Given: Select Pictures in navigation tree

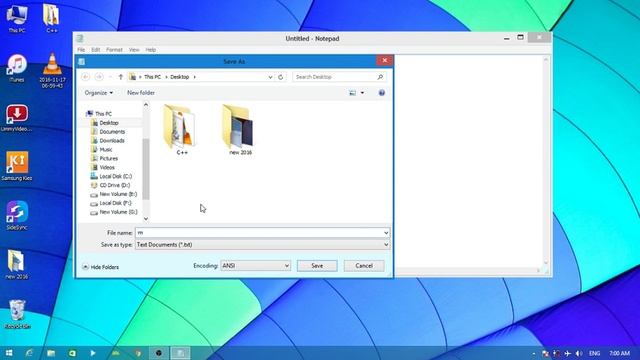Looking at the screenshot, I should pos(108,158).
